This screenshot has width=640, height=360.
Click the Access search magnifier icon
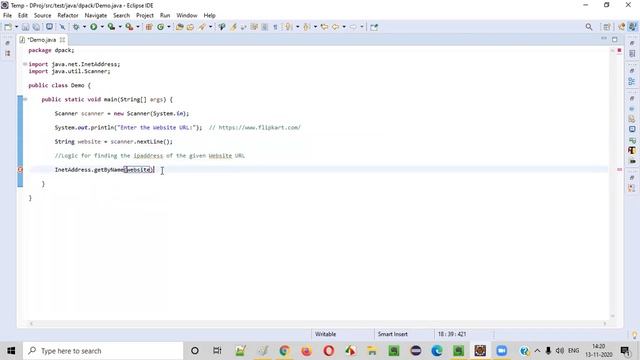[x=589, y=27]
